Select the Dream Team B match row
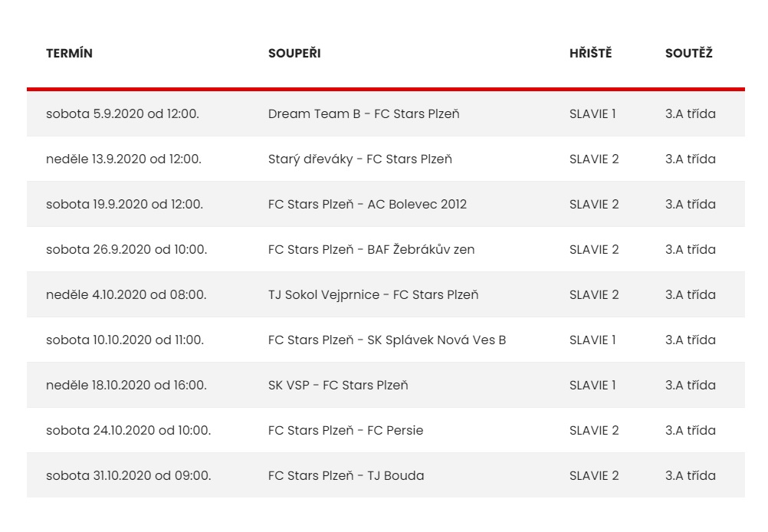 pyautogui.click(x=363, y=114)
